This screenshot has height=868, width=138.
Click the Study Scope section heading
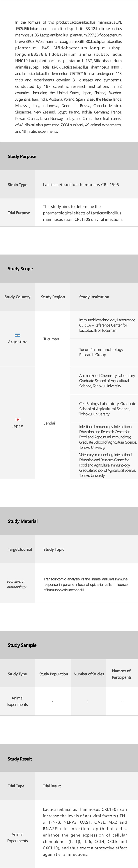(x=20, y=269)
